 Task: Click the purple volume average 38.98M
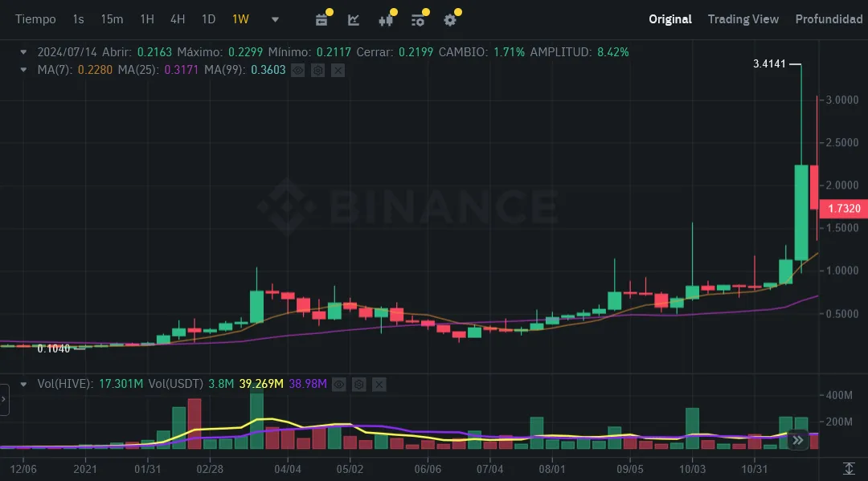click(x=308, y=384)
